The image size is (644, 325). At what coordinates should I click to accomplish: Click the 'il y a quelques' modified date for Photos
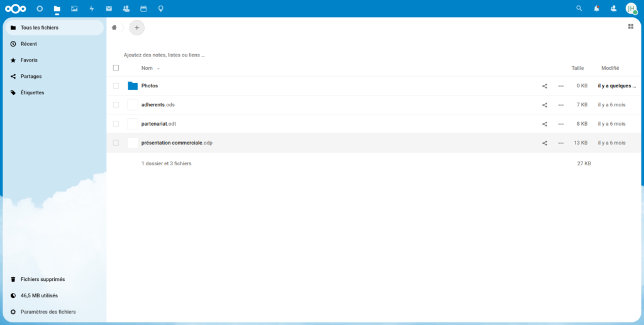tap(617, 85)
